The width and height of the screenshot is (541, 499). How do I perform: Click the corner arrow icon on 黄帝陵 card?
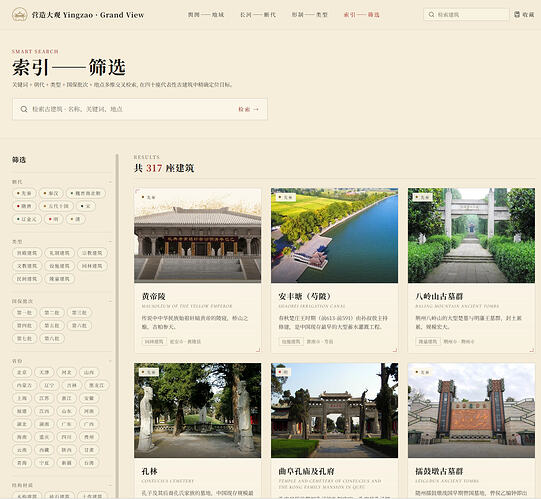(x=258, y=350)
